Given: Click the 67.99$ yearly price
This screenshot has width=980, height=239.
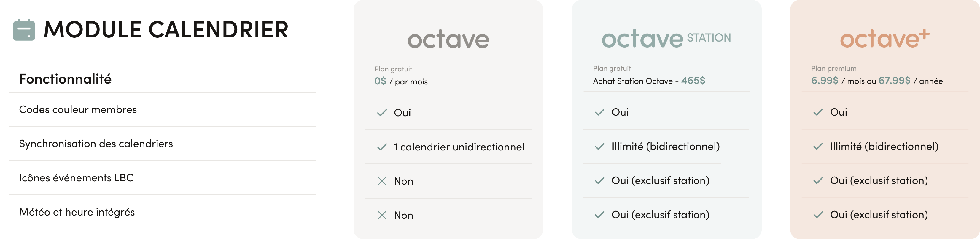Looking at the screenshot, I should click(x=894, y=81).
